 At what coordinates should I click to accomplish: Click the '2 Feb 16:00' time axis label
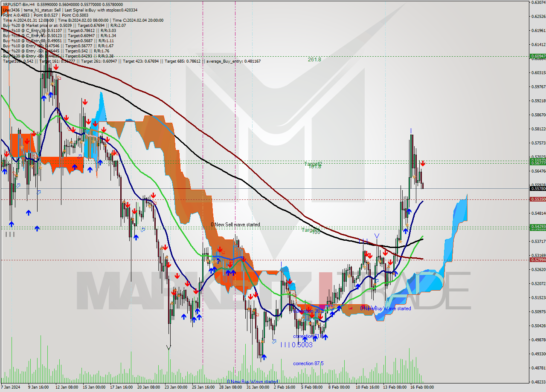(285, 388)
